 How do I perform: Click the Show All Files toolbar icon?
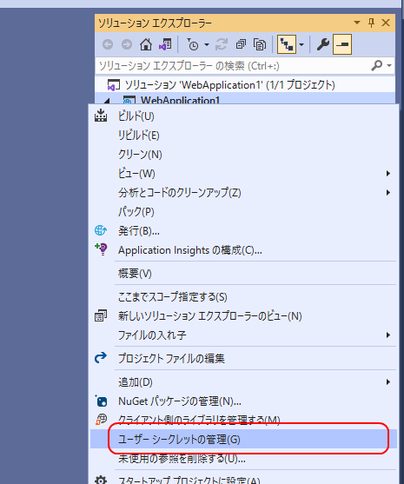tap(260, 44)
